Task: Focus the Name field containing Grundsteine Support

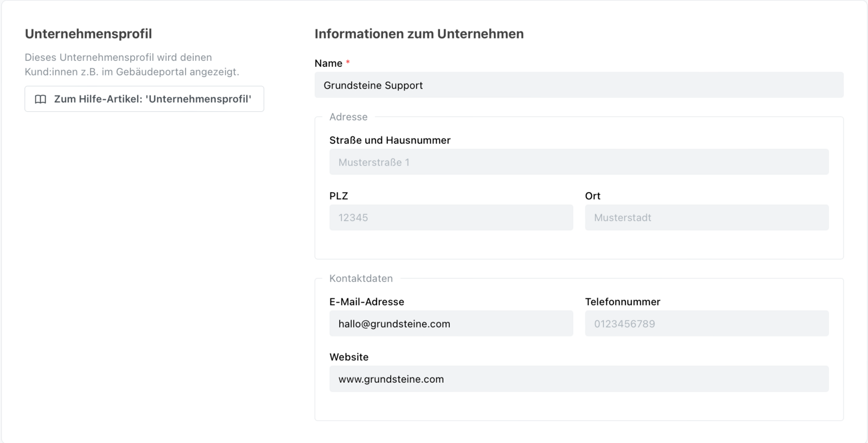Action: (578, 85)
